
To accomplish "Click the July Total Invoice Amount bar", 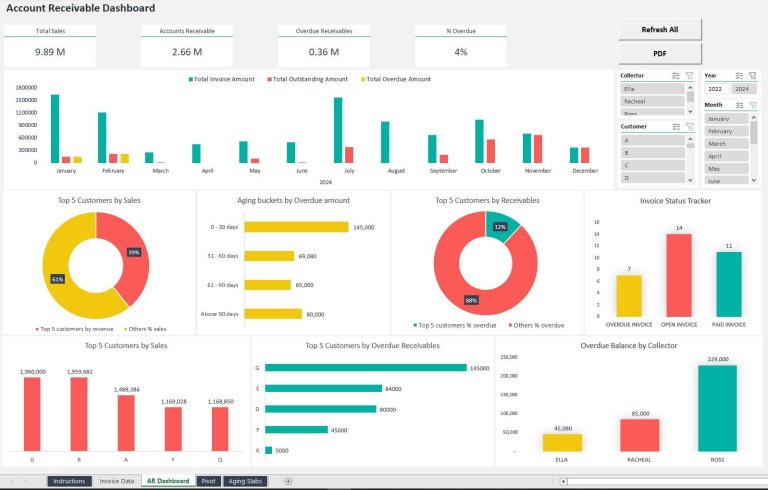I will click(338, 130).
